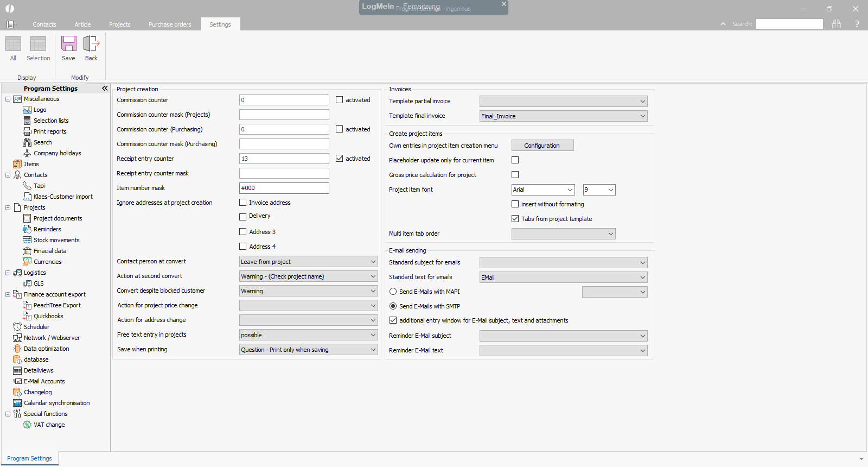The height and width of the screenshot is (467, 868).
Task: Click the Selection display icon
Action: tap(38, 44)
